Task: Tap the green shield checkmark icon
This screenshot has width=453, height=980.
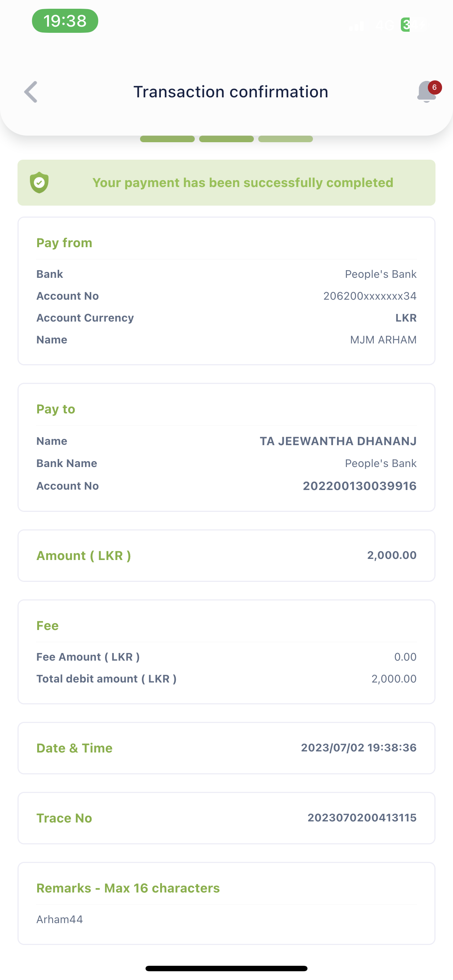Action: pyautogui.click(x=39, y=183)
